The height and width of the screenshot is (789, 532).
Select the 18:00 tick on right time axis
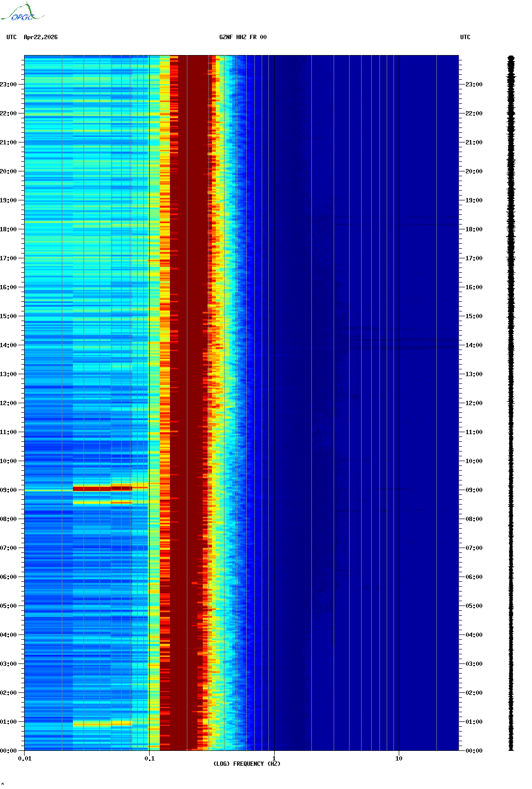(473, 229)
